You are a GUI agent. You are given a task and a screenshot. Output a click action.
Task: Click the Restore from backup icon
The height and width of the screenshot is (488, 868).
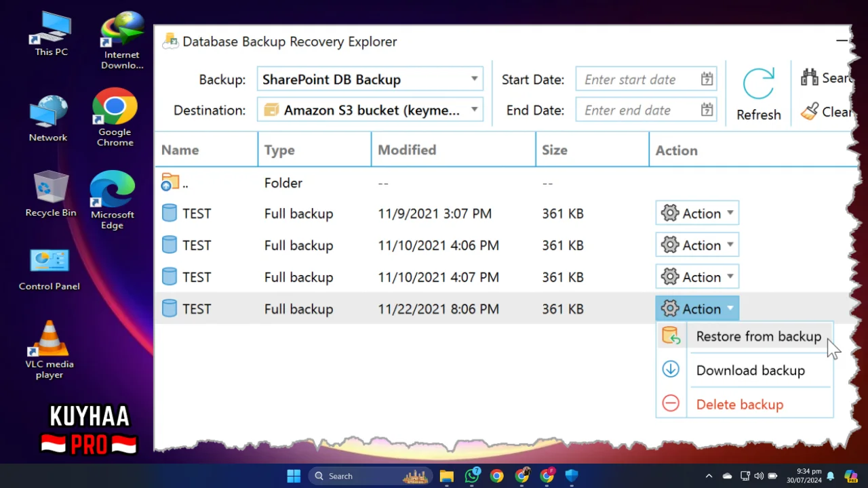coord(671,336)
